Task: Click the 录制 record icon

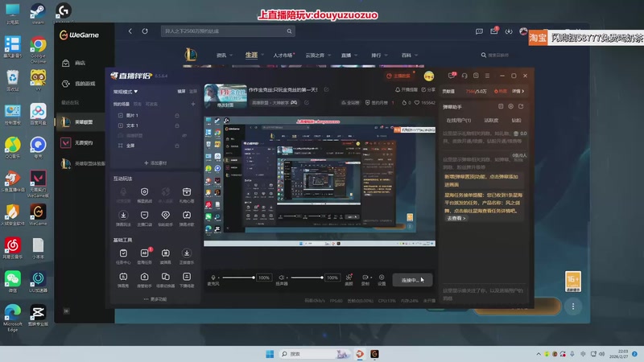Action: (365, 278)
